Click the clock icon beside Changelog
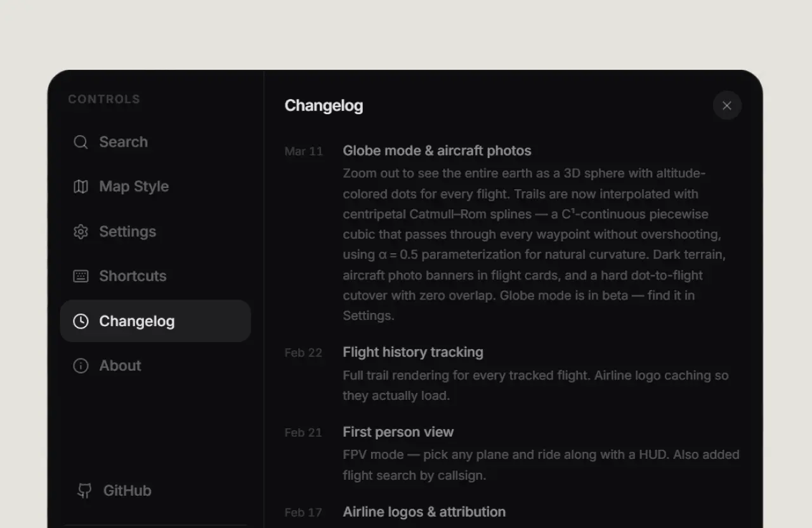Viewport: 812px width, 528px height. [x=81, y=321]
